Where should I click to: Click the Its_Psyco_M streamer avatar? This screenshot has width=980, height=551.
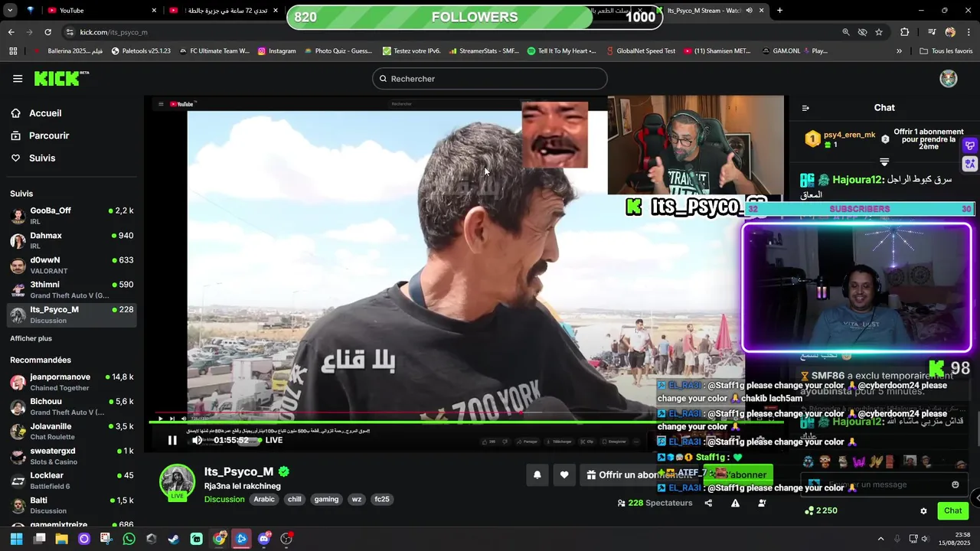coord(177,481)
